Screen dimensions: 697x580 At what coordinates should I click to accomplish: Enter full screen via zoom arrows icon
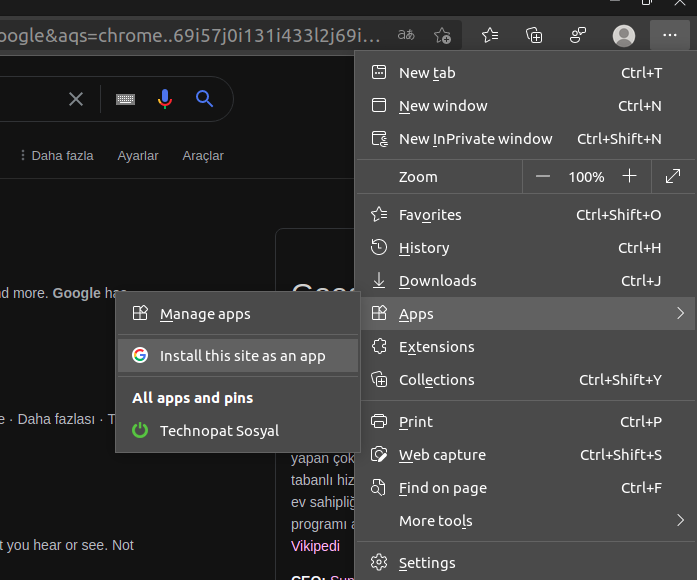pos(673,176)
